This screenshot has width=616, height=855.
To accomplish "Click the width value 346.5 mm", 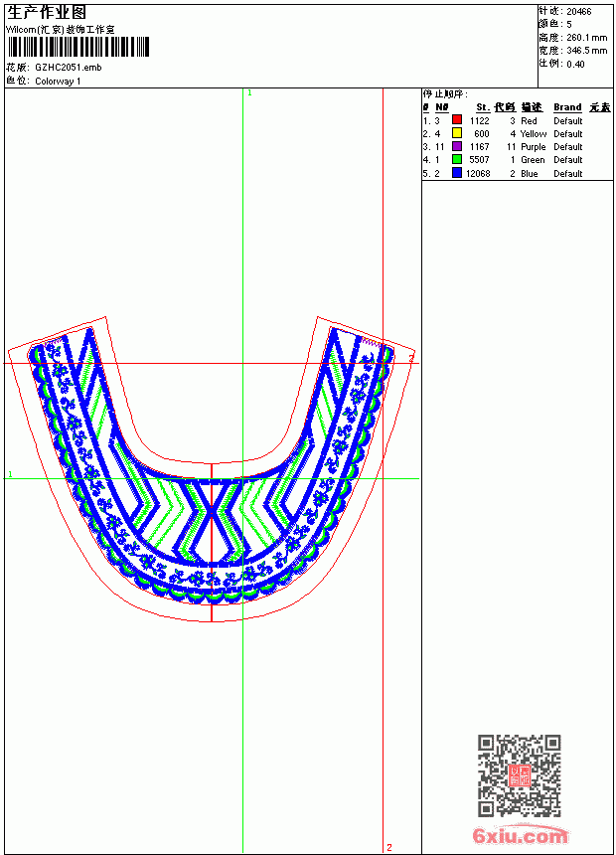I will (586, 51).
